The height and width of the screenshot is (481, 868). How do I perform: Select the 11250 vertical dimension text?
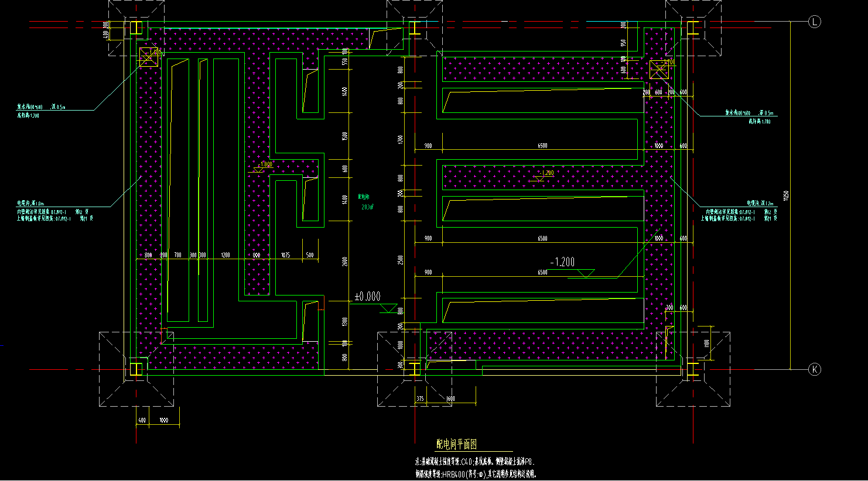pyautogui.click(x=787, y=195)
